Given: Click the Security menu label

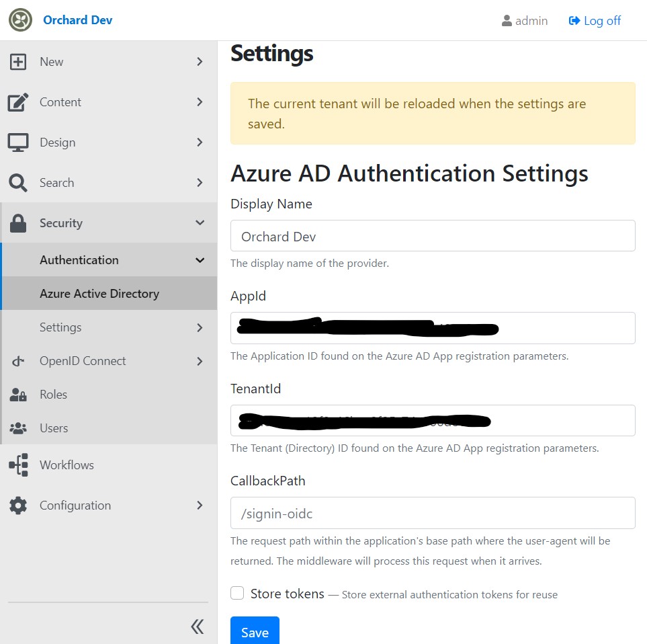Looking at the screenshot, I should [x=61, y=223].
